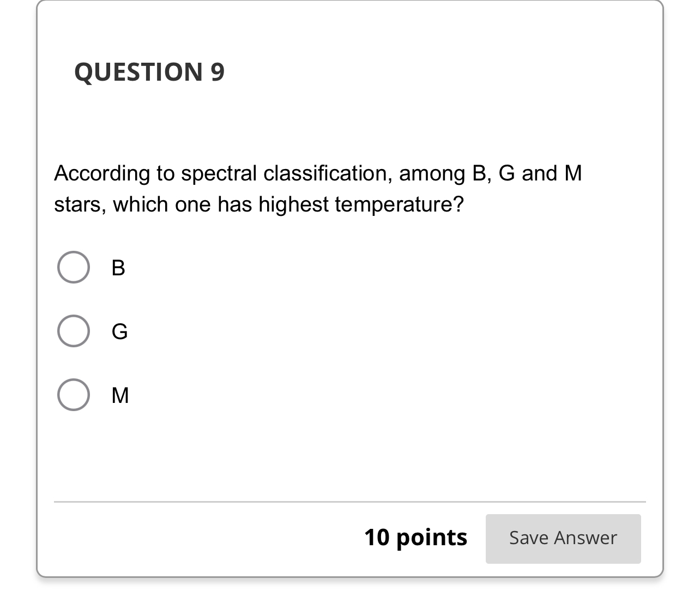Click the answer label B
The image size is (700, 615).
point(118,267)
